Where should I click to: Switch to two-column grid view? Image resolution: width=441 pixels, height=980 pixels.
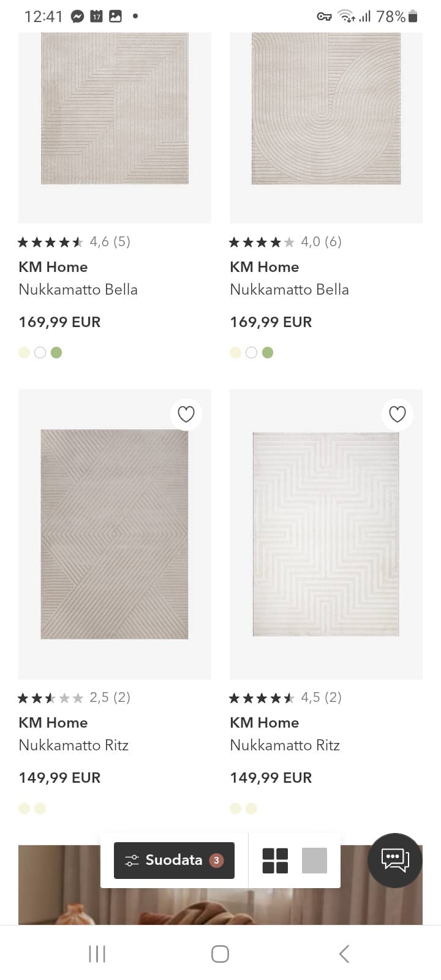pyautogui.click(x=275, y=861)
